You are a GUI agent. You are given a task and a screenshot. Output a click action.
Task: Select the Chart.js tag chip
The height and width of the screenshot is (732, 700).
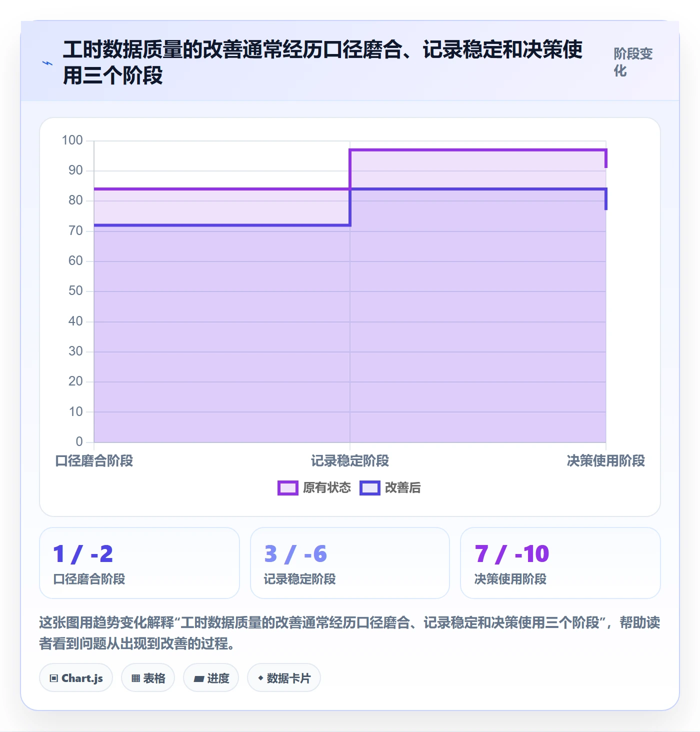coord(76,678)
